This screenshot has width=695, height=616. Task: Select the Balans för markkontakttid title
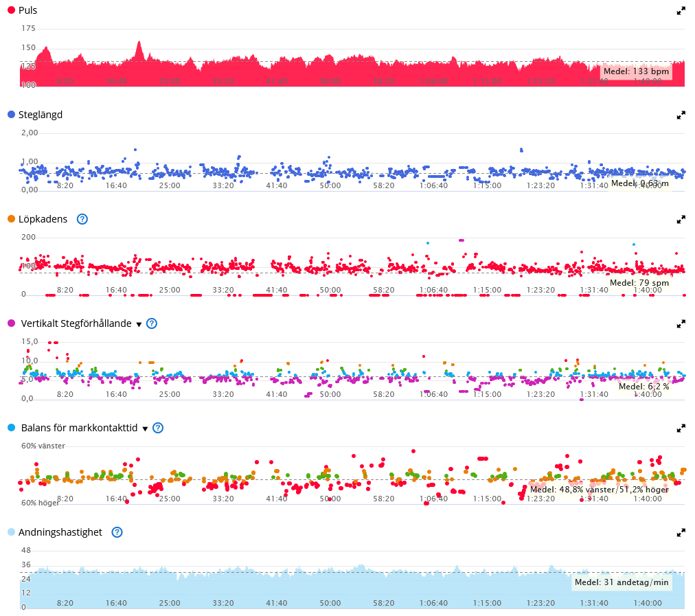click(80, 428)
